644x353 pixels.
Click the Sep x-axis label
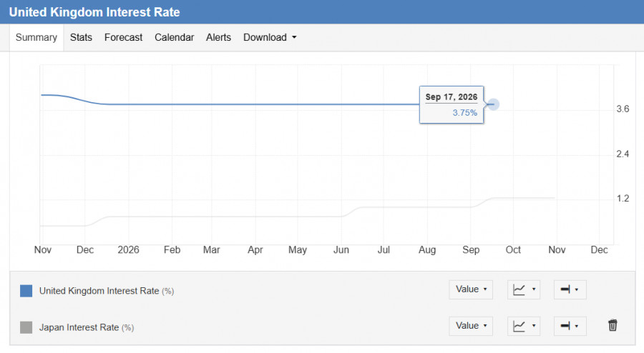tap(471, 249)
